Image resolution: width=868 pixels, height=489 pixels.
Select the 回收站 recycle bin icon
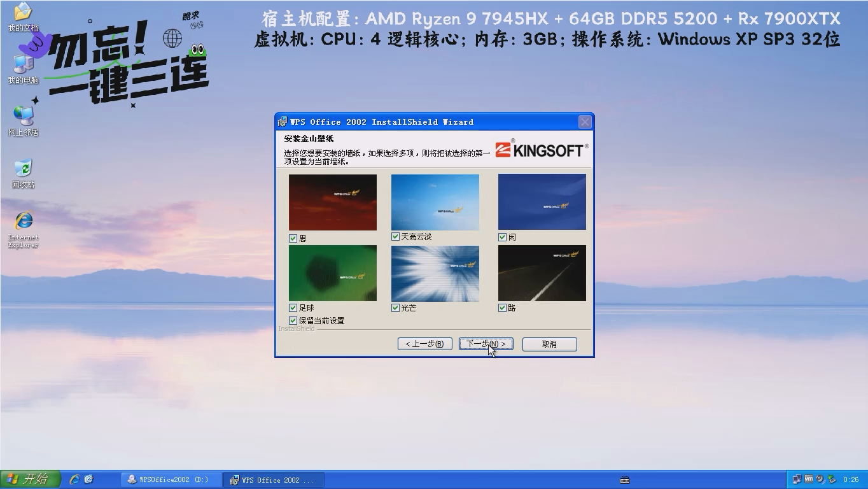pos(23,174)
